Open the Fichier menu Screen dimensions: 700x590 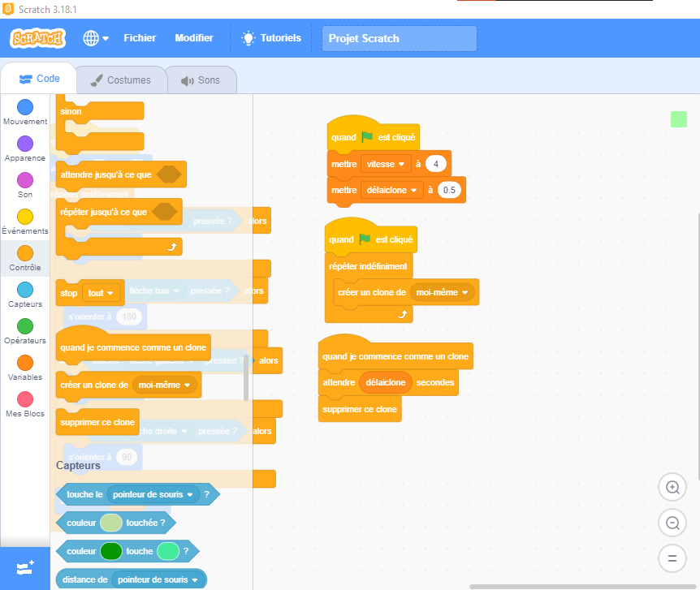pos(140,38)
